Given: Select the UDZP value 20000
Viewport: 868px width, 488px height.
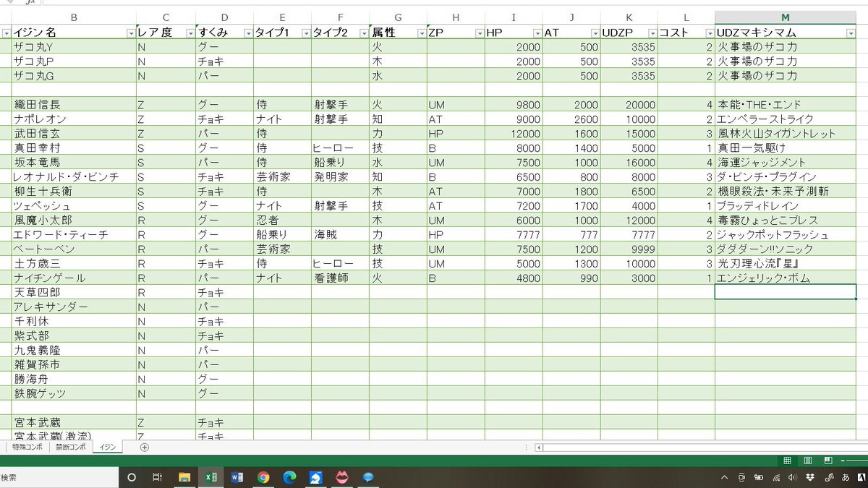Looking at the screenshot, I should click(x=629, y=105).
